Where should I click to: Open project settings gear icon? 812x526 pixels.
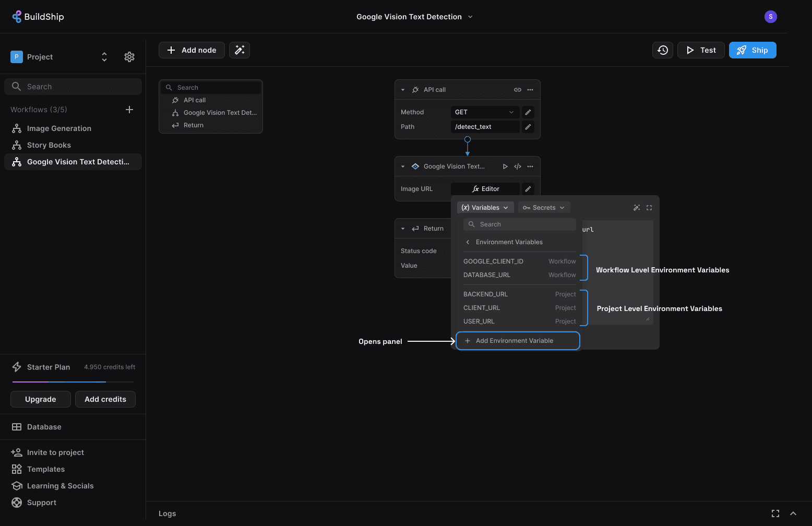[x=129, y=57]
